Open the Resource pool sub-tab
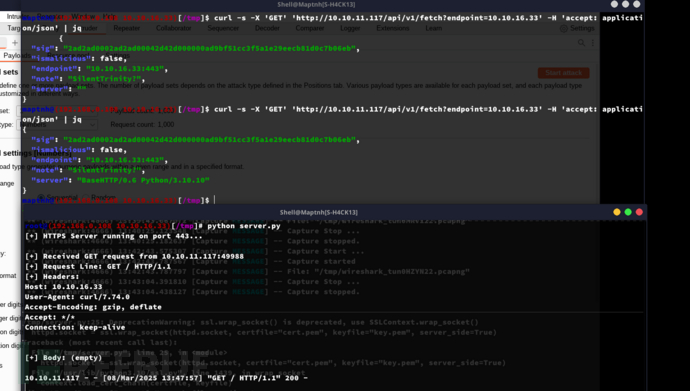This screenshot has width=690, height=391. point(68,55)
